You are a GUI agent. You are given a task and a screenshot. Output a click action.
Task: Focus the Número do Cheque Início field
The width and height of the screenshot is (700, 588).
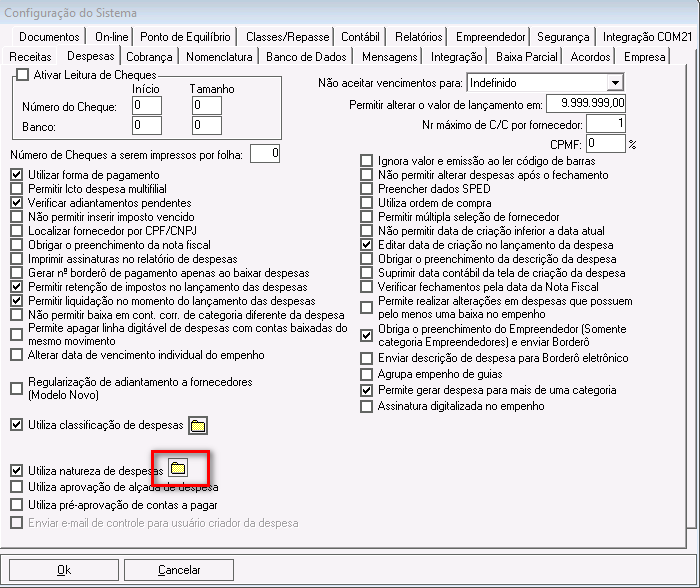pyautogui.click(x=147, y=105)
